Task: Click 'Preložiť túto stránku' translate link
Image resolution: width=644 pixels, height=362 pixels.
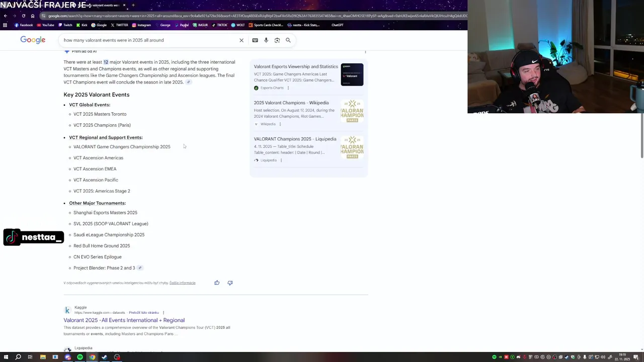Action: (x=144, y=313)
